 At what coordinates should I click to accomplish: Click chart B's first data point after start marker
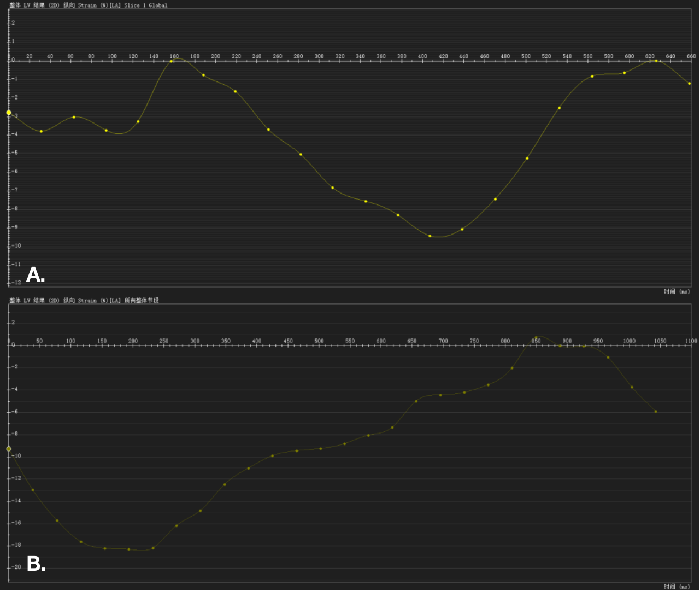click(x=33, y=490)
